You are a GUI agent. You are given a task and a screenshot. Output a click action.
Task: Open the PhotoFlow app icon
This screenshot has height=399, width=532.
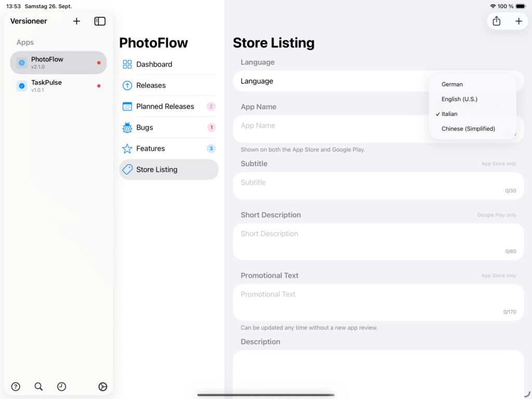pos(22,63)
